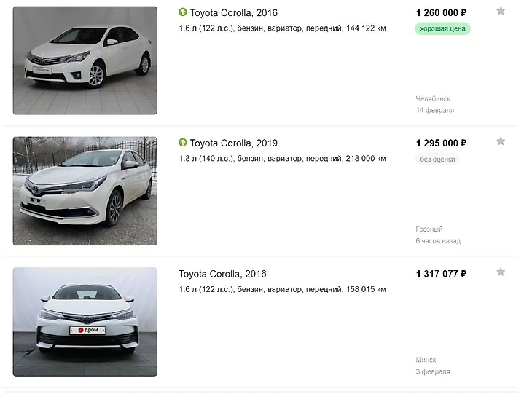Viewport: 532px width, 394px height.
Task: Click the 'без оценки' badge
Action: 437,159
